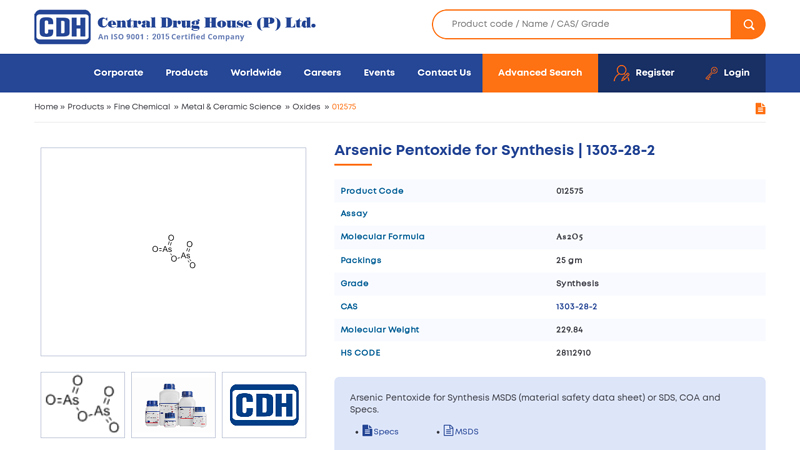Open the Corporate menu
The image size is (800, 450).
tap(118, 72)
